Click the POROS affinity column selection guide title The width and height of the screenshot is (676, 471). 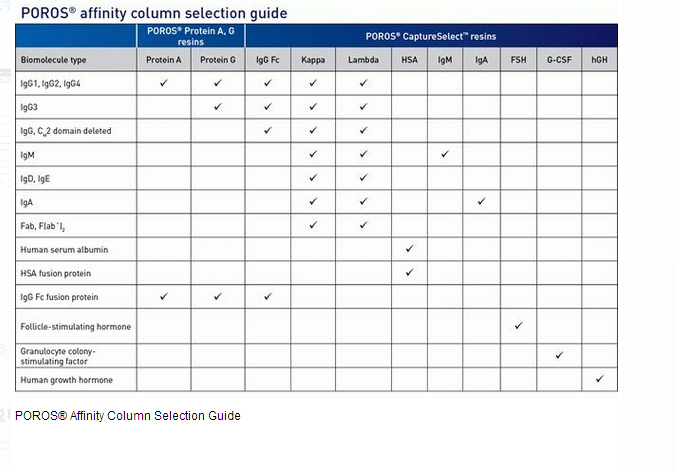pyautogui.click(x=153, y=13)
